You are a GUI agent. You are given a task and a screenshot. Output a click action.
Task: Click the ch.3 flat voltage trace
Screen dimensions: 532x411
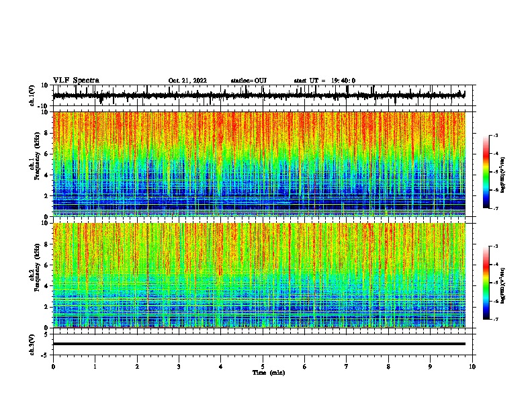coord(259,344)
